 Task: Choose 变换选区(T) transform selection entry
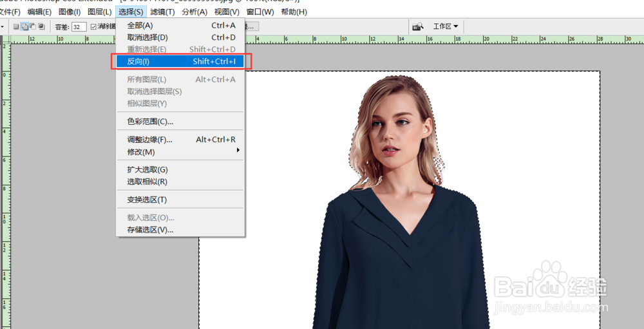coord(181,200)
